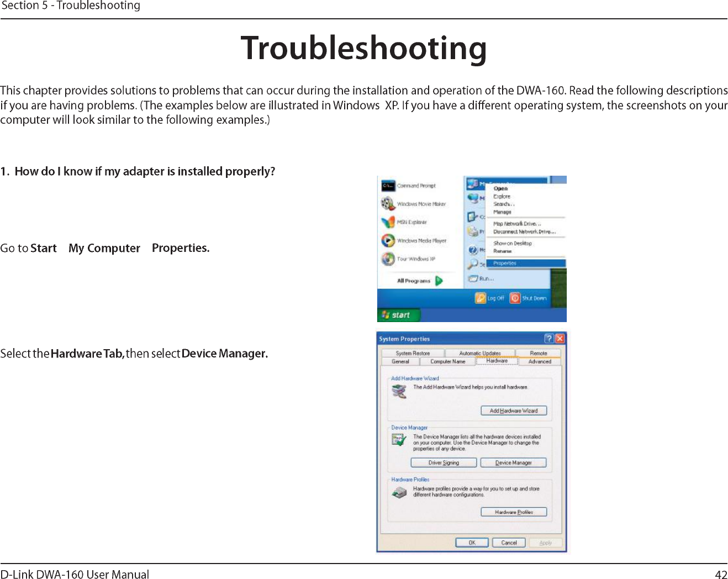Open MSN Explorer butterfly icon
This screenshot has width=728, height=579.
click(x=388, y=222)
